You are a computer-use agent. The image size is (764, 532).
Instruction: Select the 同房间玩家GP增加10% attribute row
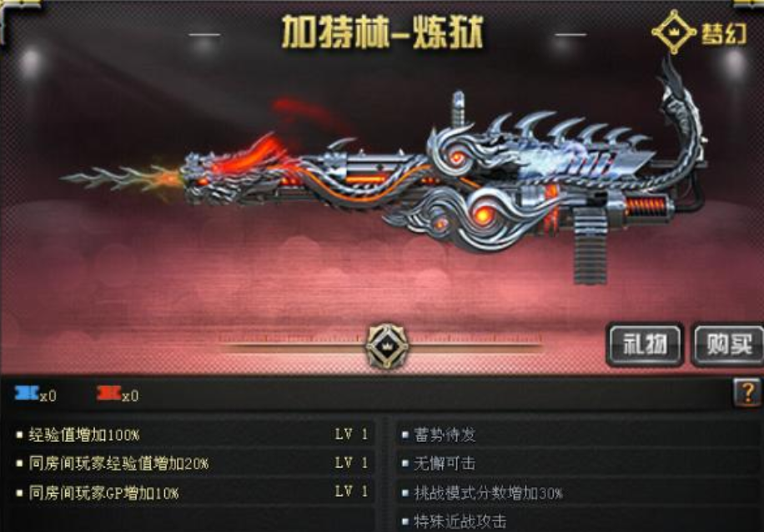(194, 492)
